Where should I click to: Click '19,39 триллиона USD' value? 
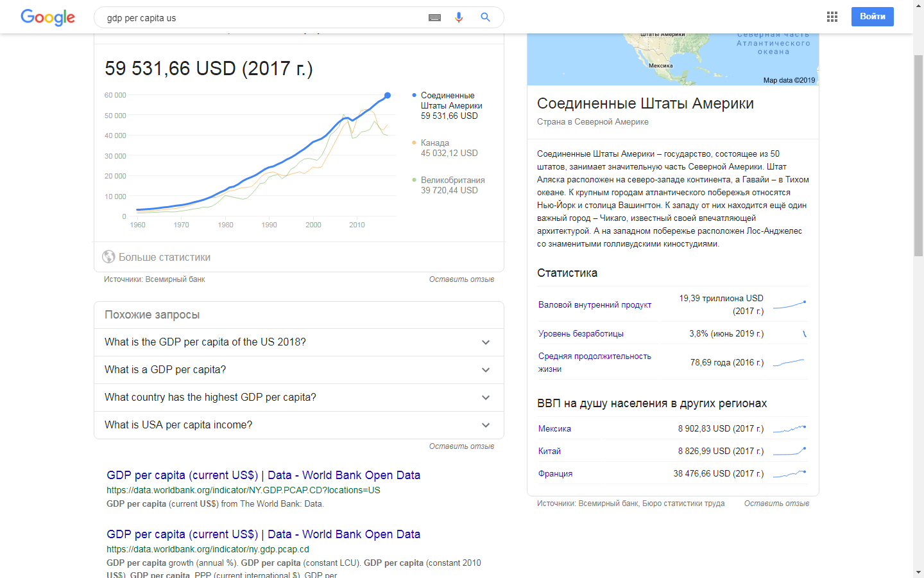tap(721, 299)
